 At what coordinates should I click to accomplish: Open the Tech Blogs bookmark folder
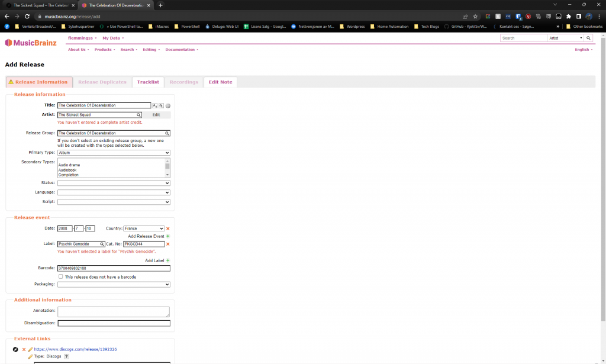pyautogui.click(x=427, y=26)
